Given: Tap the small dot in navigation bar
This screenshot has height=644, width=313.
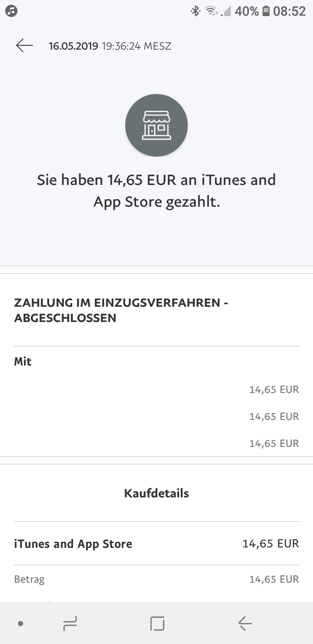Looking at the screenshot, I should coord(20,624).
